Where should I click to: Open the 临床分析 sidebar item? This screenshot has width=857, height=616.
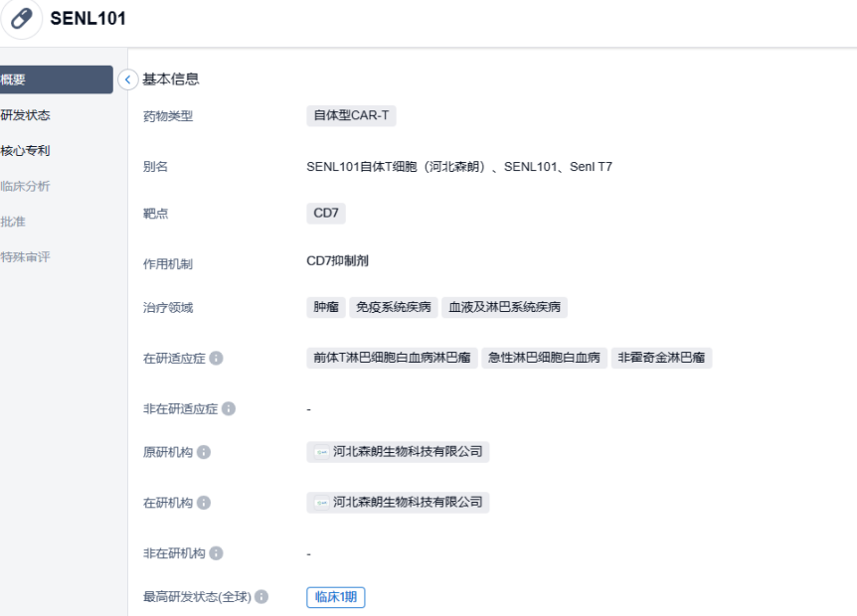point(26,186)
